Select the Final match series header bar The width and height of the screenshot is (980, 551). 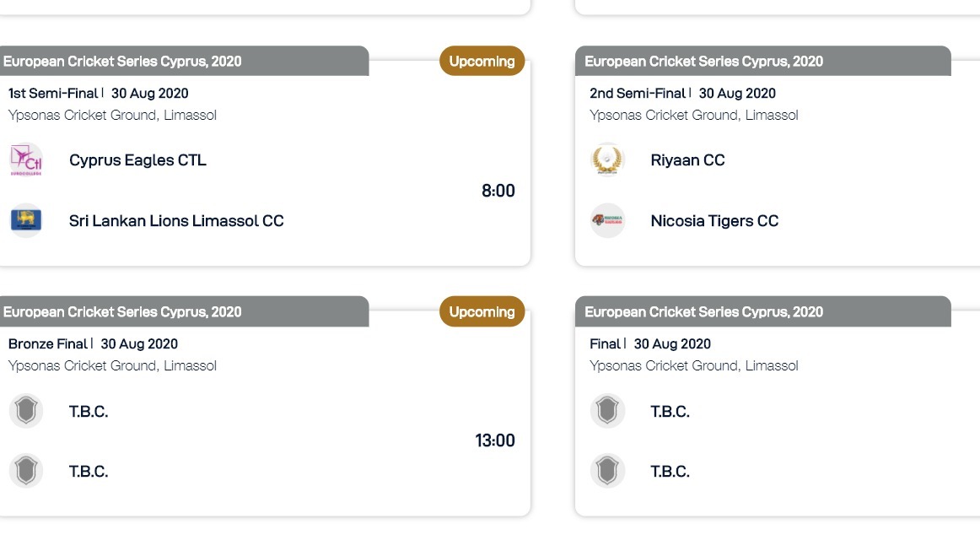[763, 311]
